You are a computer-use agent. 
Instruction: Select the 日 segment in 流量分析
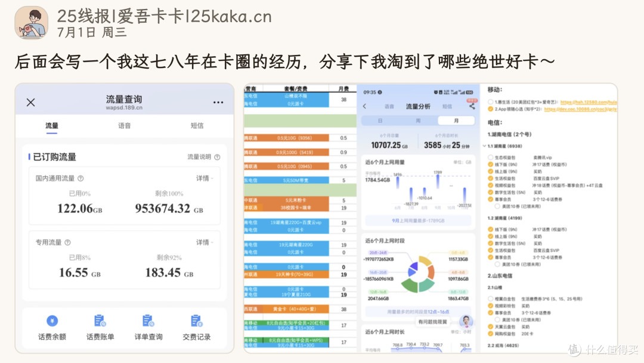380,121
